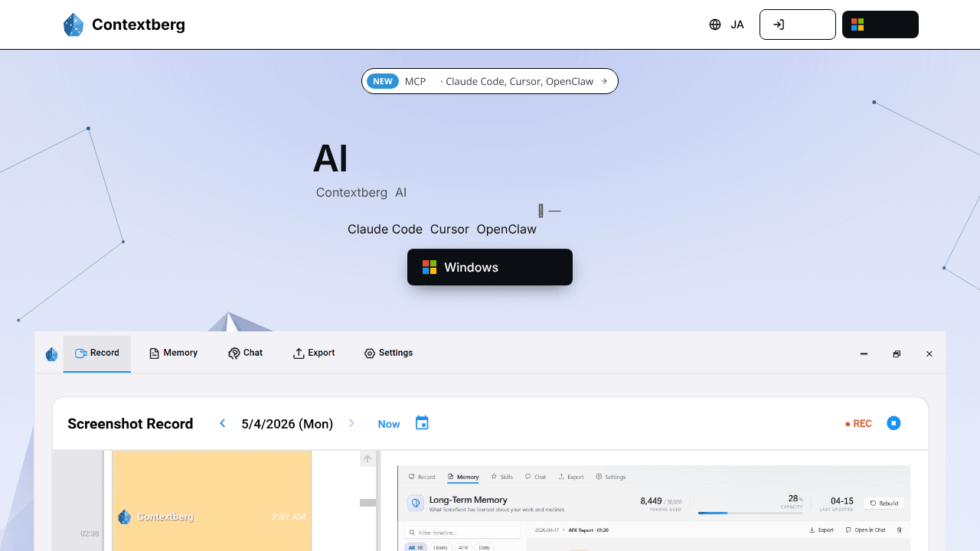This screenshot has height=551, width=980.
Task: Click Filter timeline field in preview
Action: pyautogui.click(x=462, y=532)
